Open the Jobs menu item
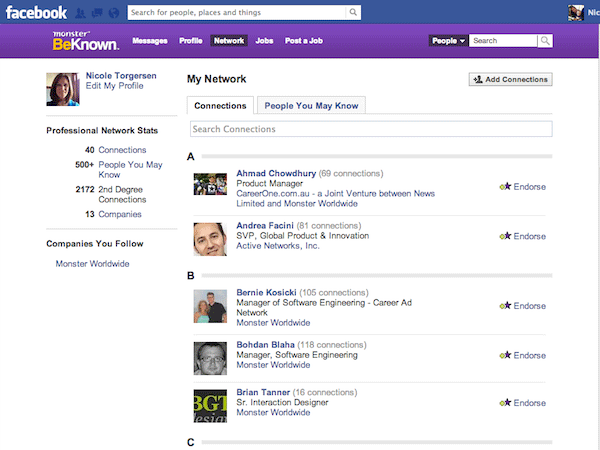Image resolution: width=600 pixels, height=450 pixels. pyautogui.click(x=264, y=41)
